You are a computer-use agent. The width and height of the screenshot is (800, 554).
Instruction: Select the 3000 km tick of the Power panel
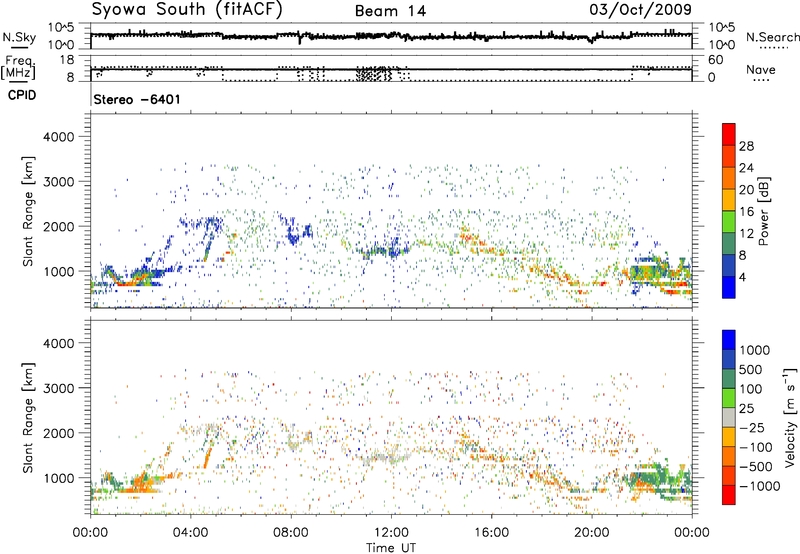58,182
